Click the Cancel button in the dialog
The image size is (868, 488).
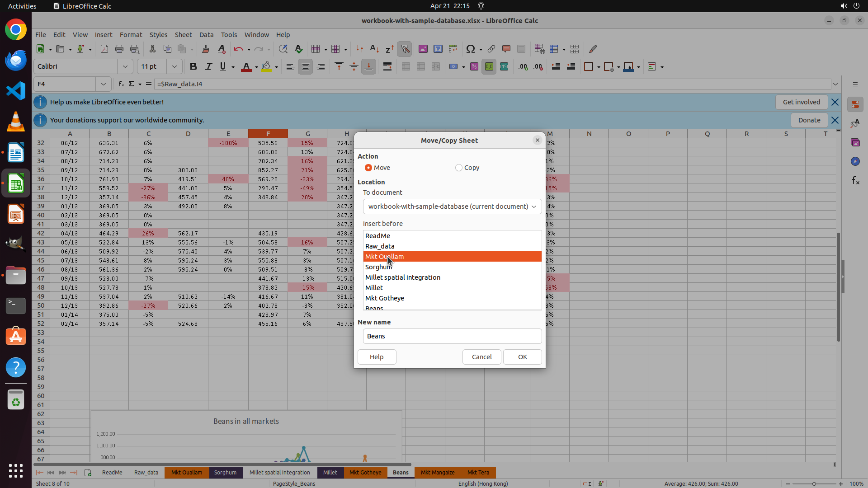[x=481, y=357]
